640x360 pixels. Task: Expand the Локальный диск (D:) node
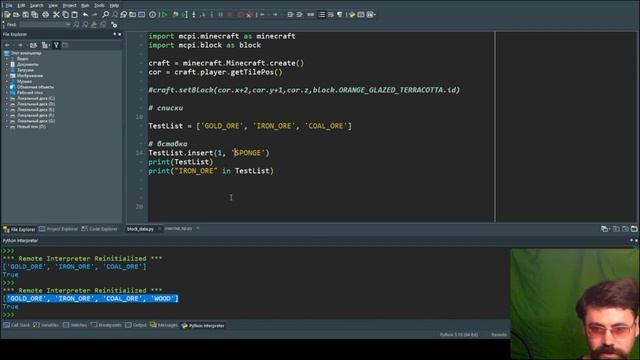pyautogui.click(x=7, y=104)
